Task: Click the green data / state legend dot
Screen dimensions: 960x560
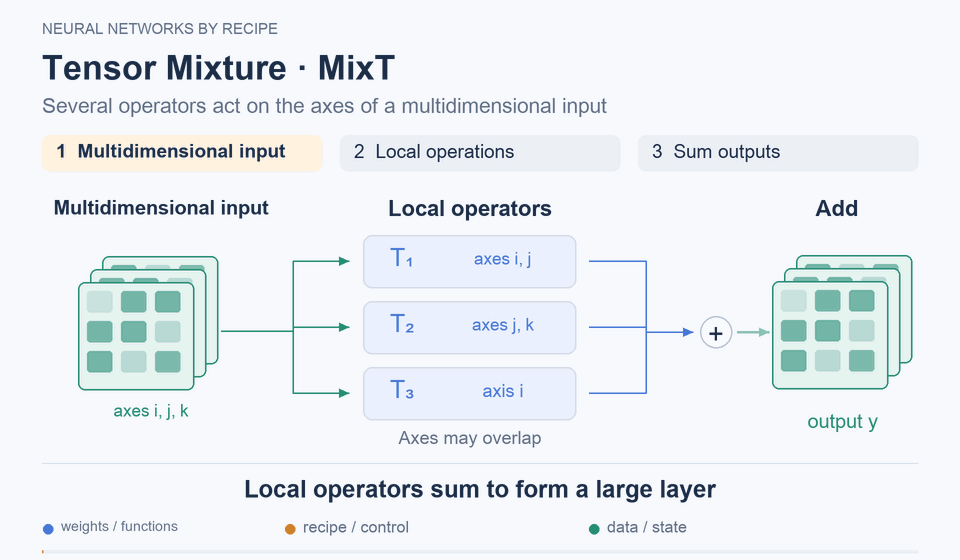Action: pyautogui.click(x=594, y=529)
